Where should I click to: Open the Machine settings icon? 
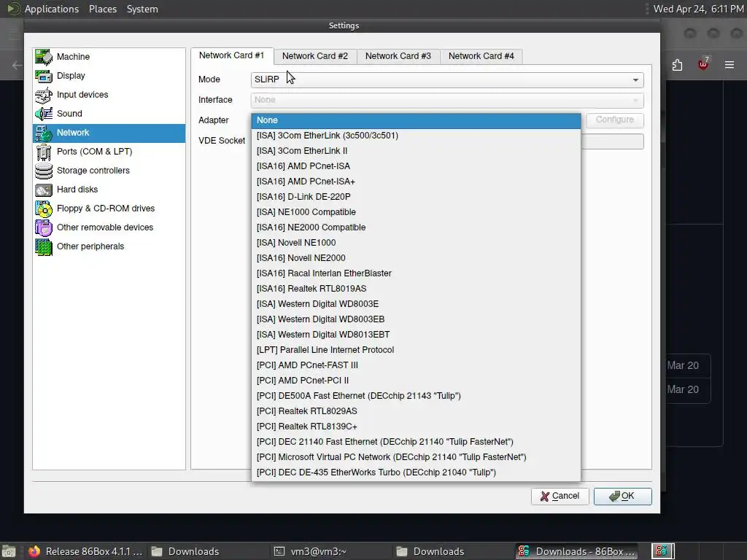[x=44, y=57]
